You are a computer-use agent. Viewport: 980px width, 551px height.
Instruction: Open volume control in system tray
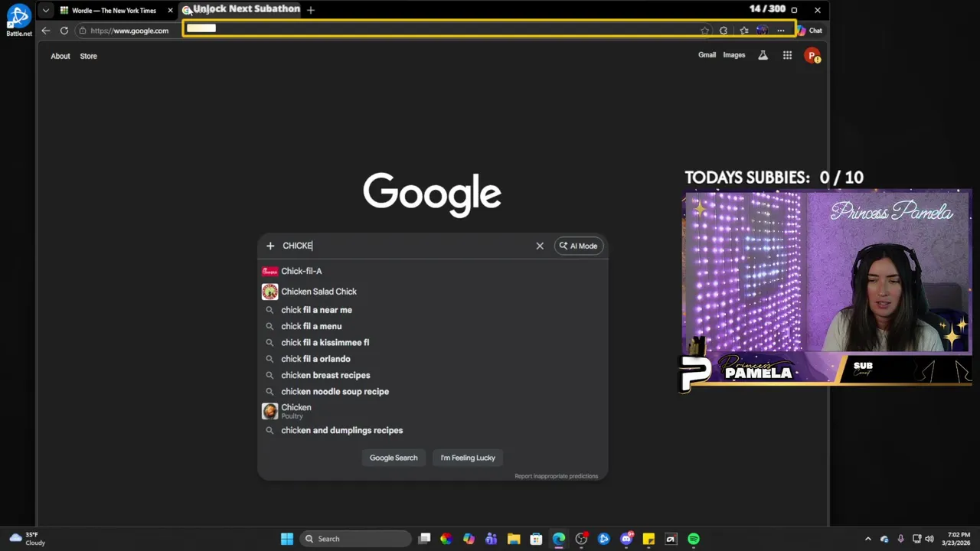[930, 539]
